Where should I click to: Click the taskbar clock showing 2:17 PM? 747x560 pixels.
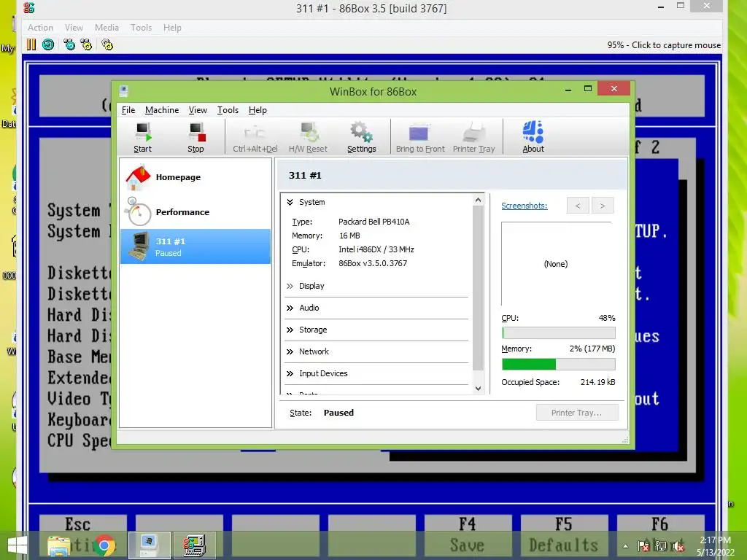[715, 540]
